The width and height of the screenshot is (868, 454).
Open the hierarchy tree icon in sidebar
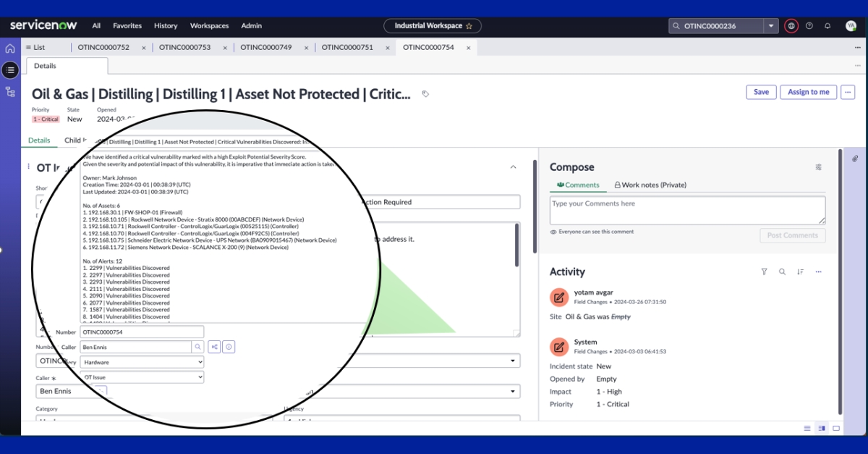tap(10, 92)
